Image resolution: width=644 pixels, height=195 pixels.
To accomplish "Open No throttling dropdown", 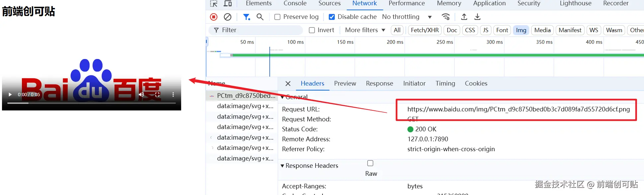I will click(x=407, y=17).
